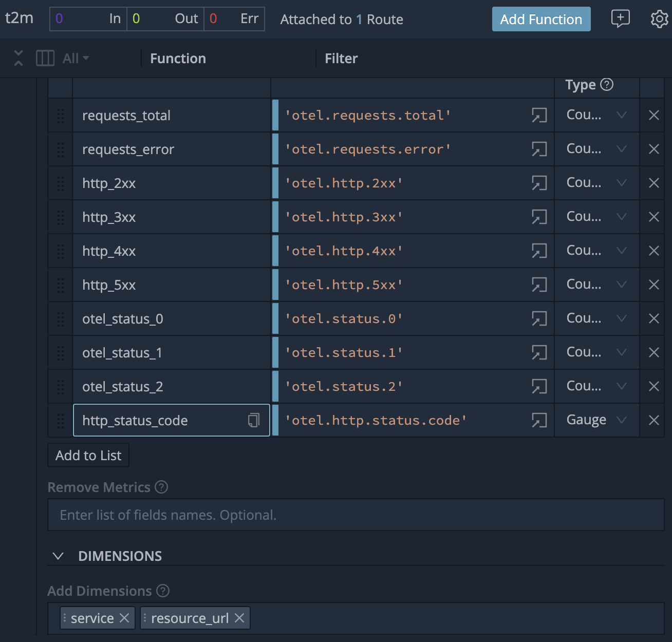
Task: Click the collapse all functions icon
Action: tap(18, 58)
